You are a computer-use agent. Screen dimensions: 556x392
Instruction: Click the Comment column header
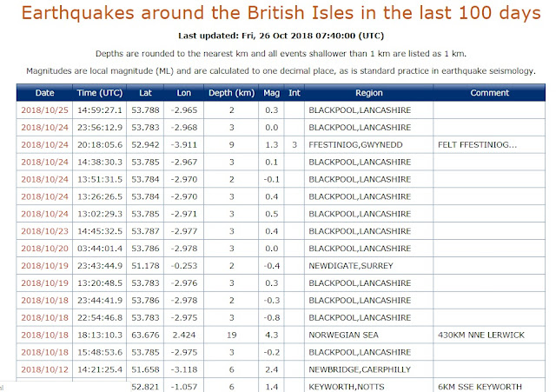[x=489, y=92]
